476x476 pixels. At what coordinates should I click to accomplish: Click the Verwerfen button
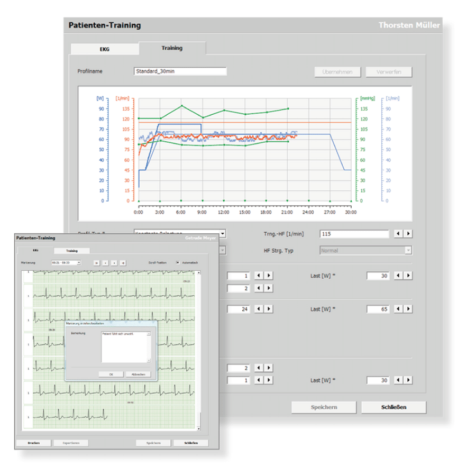point(389,72)
